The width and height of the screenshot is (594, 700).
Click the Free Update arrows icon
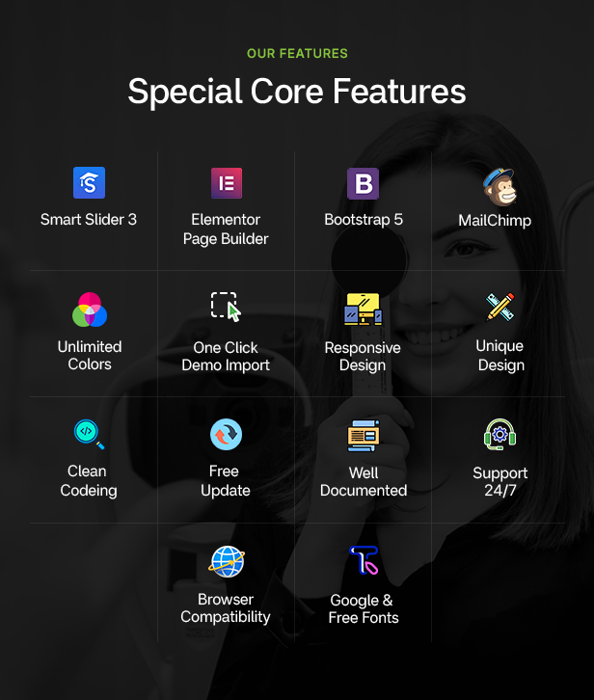226,435
